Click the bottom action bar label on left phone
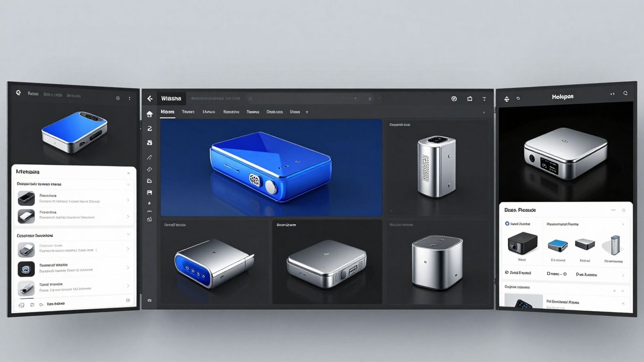 click(56, 304)
